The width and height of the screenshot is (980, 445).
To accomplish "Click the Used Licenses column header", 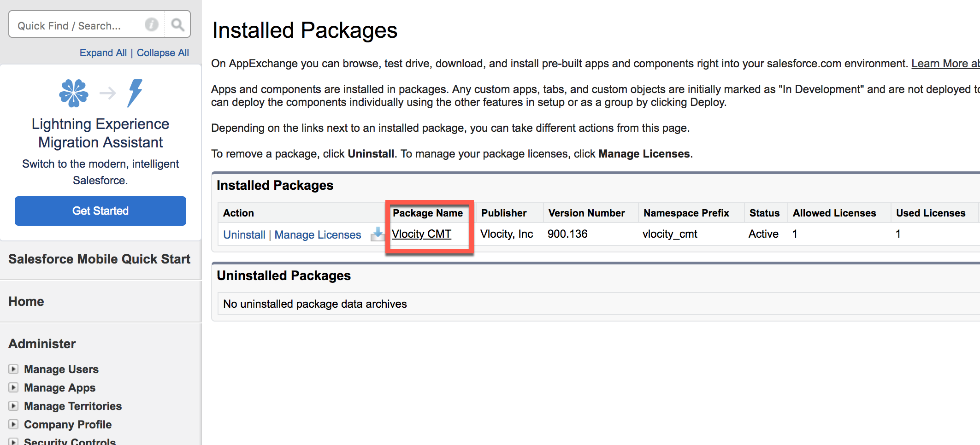I will click(x=931, y=213).
